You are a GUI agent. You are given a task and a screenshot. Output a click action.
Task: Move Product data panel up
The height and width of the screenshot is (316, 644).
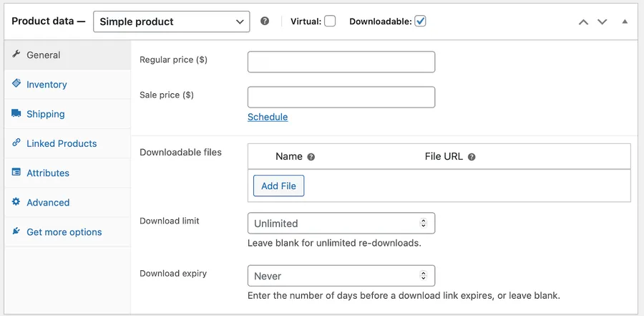583,21
